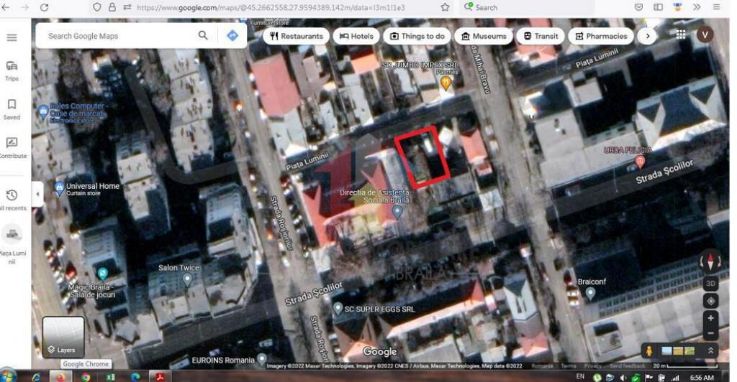Open the Saved places sidebar icon
The image size is (737, 382).
[x=12, y=109]
